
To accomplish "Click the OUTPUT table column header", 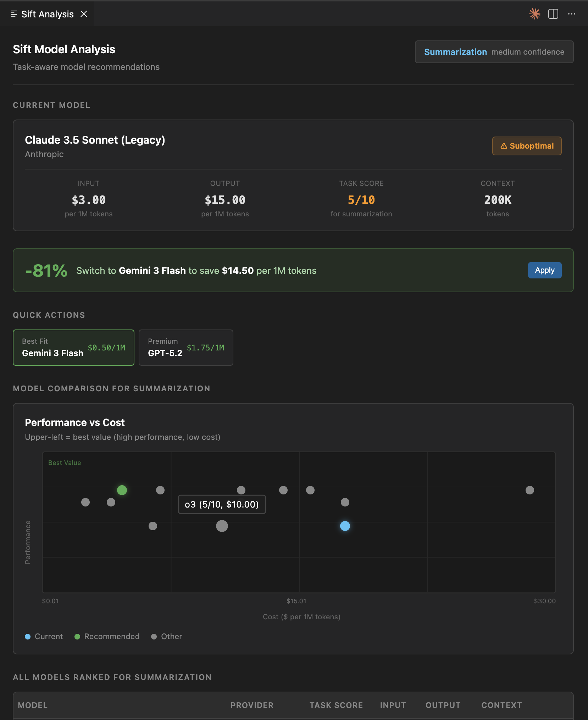I will [443, 705].
